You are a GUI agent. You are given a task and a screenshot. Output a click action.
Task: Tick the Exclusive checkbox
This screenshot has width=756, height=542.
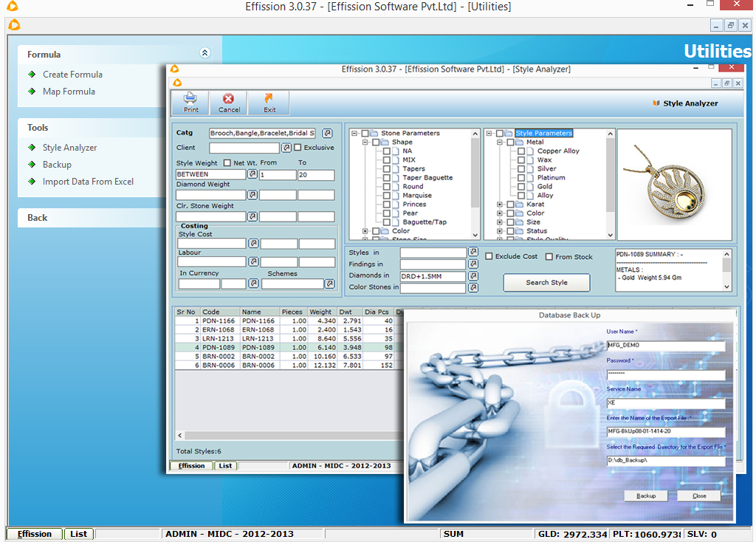coord(298,148)
